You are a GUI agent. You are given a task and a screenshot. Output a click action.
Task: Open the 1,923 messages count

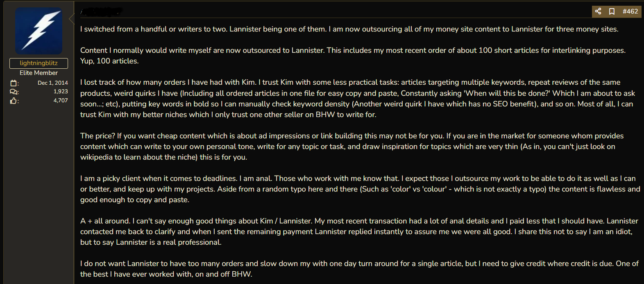coord(61,91)
